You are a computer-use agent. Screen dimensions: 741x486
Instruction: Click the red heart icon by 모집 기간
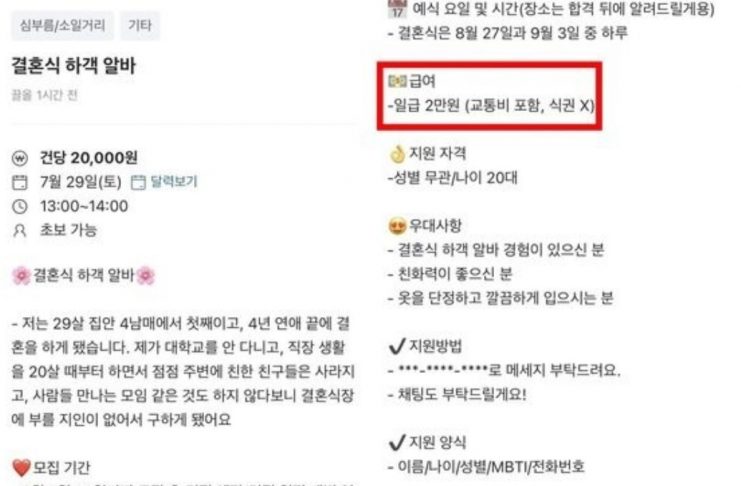pos(21,468)
